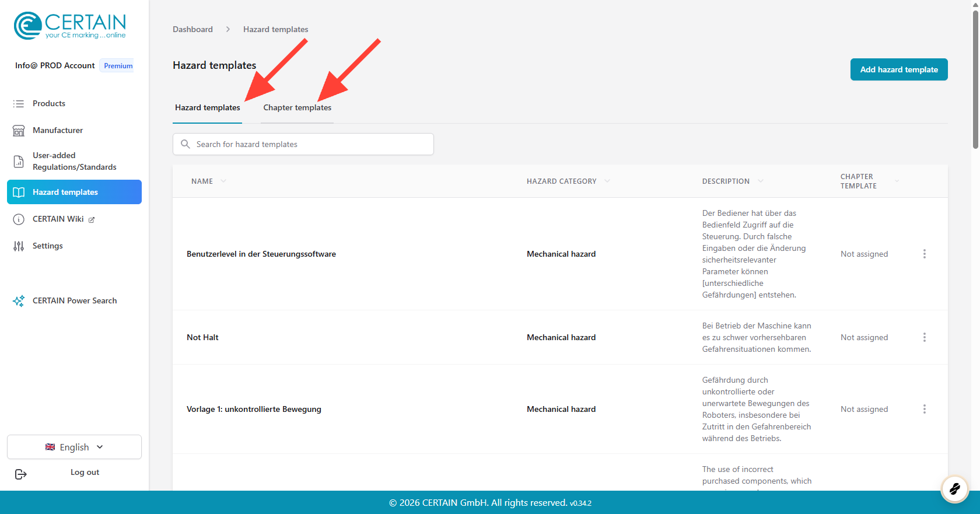
Task: Click the copyright footer text
Action: point(490,503)
